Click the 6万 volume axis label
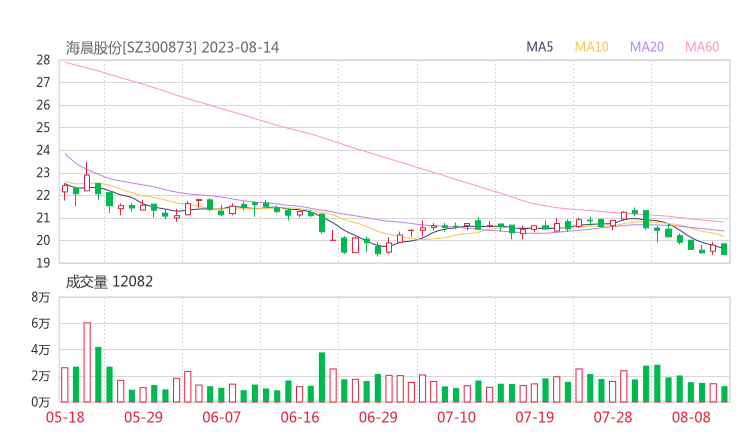The image size is (740, 440). [41, 323]
